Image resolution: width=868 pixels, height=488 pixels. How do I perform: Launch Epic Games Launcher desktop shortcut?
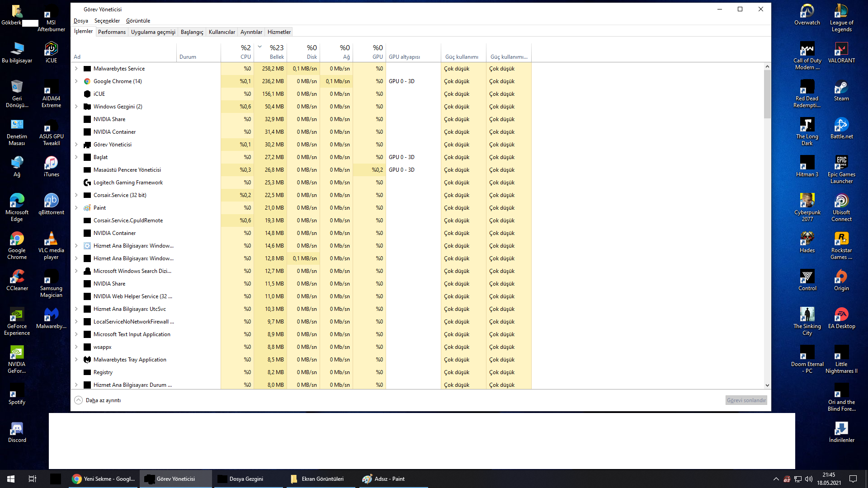841,170
